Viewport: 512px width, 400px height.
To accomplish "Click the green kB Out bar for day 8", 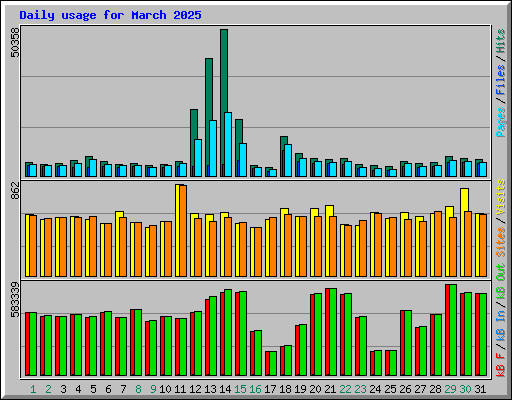I will [x=138, y=343].
